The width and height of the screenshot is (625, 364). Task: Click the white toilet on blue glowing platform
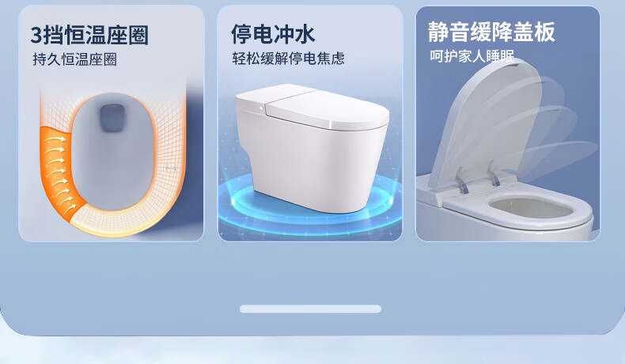[312, 147]
